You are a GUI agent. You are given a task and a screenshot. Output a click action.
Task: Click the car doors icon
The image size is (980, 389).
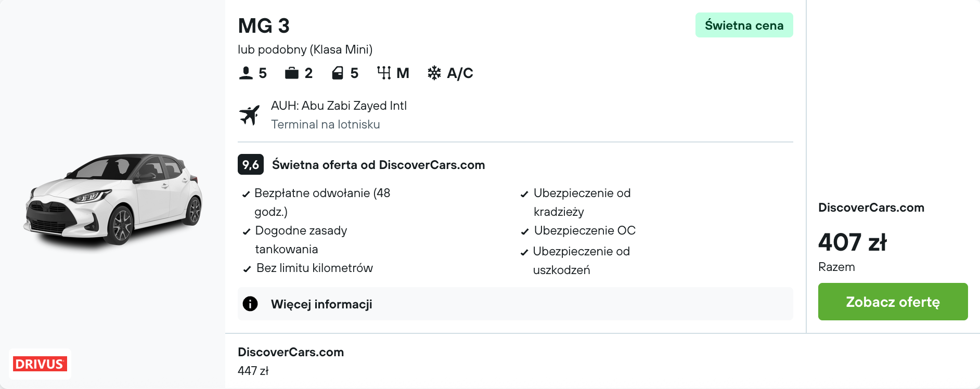point(338,73)
